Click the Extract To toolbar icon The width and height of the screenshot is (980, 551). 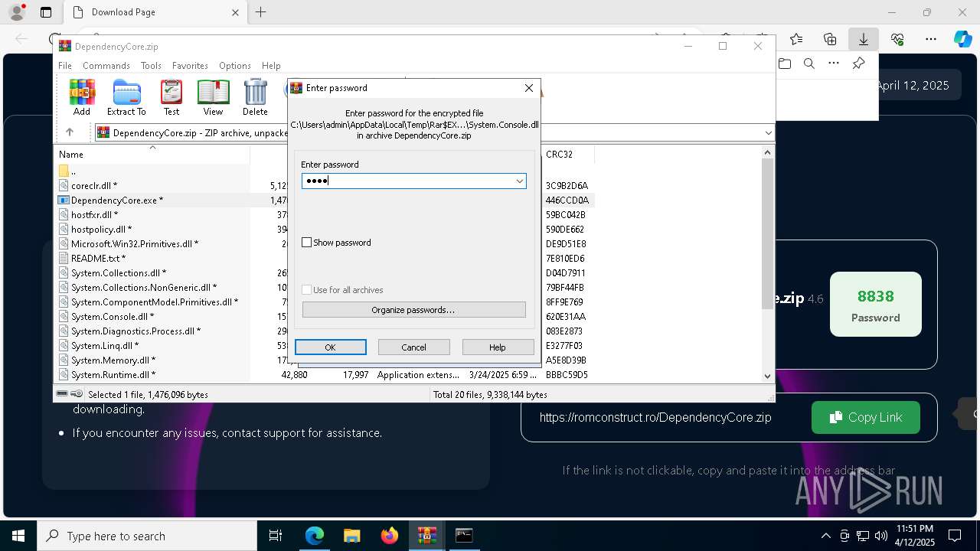pos(126,96)
